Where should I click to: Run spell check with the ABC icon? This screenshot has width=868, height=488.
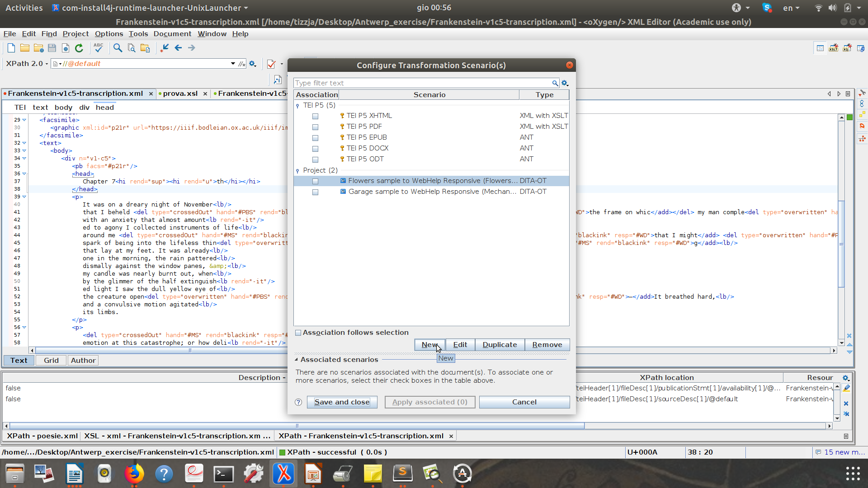pos(98,48)
